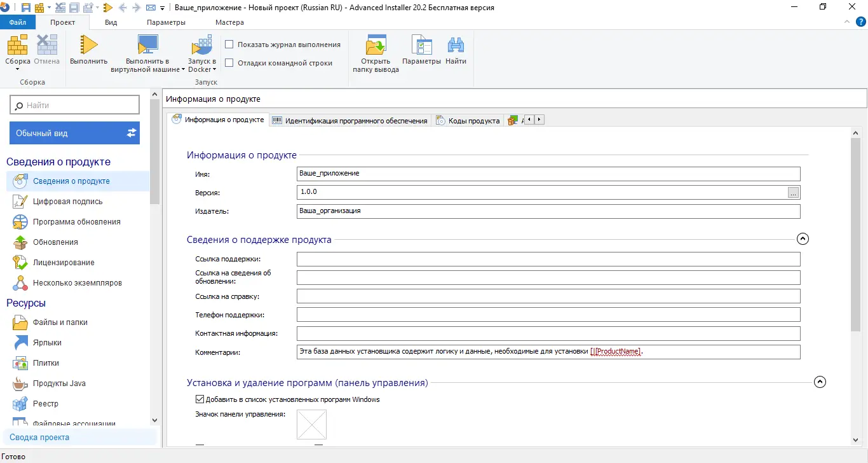Screen dimensions: 868x463
Task: Open the Реестр sidebar item
Action: tap(46, 404)
